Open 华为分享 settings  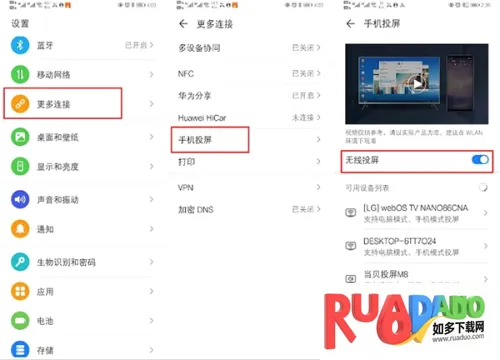(x=249, y=96)
